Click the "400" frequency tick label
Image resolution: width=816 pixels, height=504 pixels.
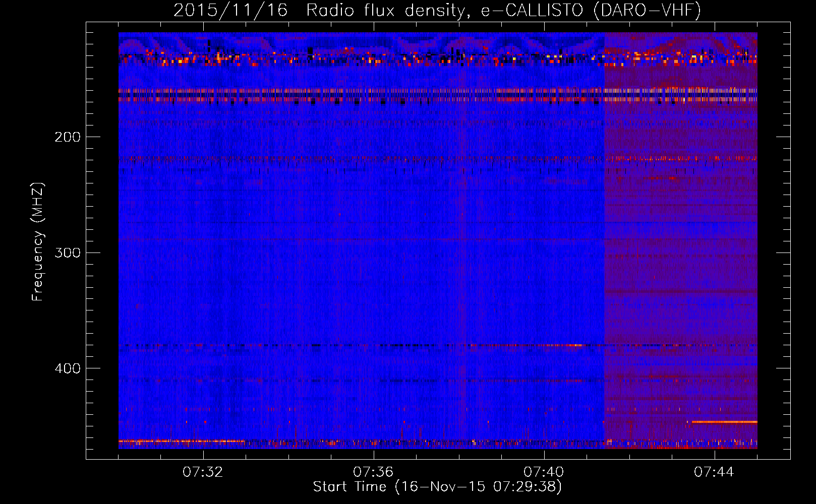pyautogui.click(x=68, y=368)
